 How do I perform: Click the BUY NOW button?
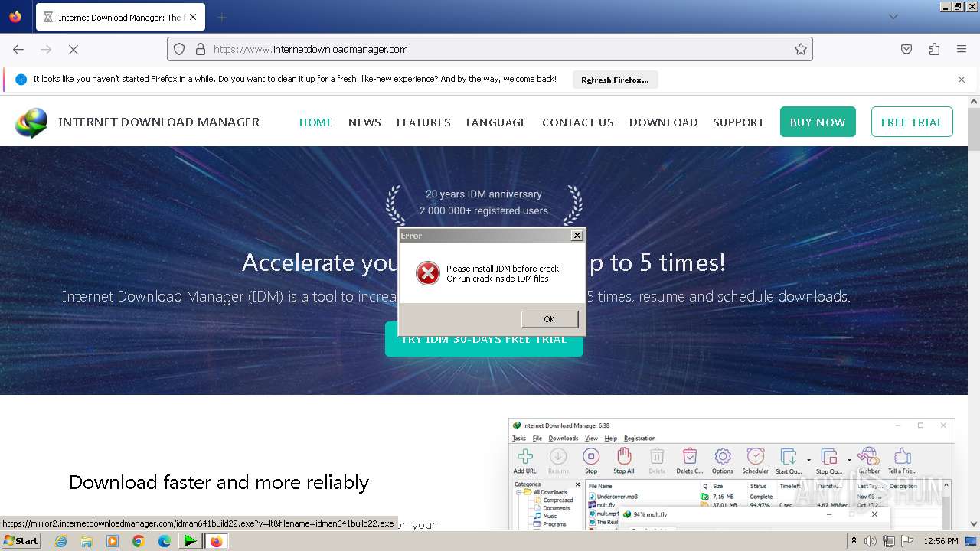pos(818,122)
